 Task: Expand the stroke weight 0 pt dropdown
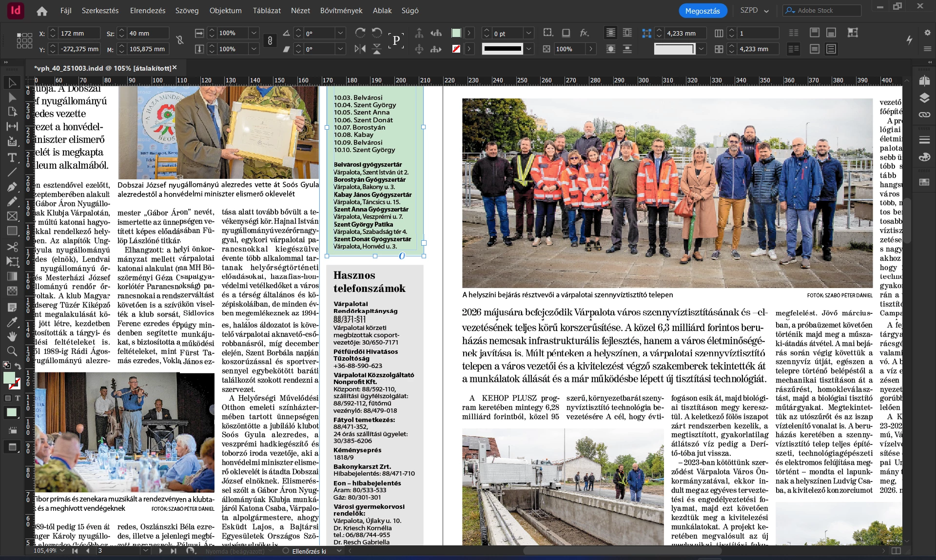[529, 33]
